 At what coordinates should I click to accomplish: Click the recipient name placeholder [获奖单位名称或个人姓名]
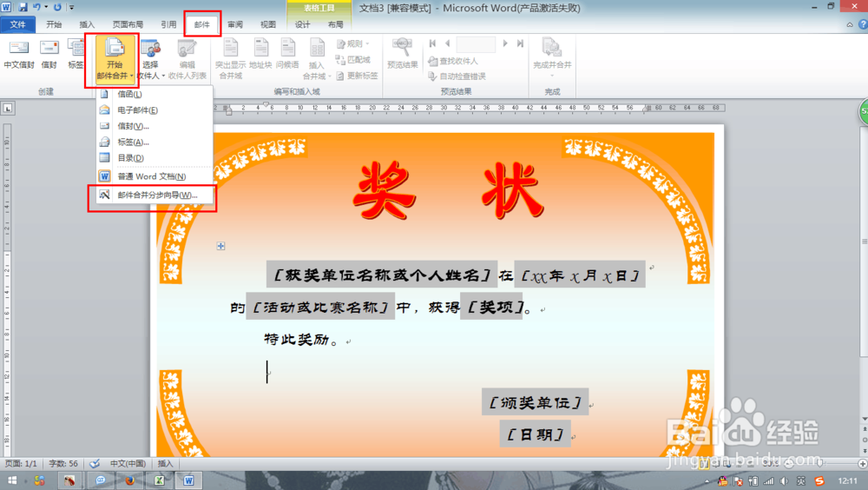(x=382, y=275)
